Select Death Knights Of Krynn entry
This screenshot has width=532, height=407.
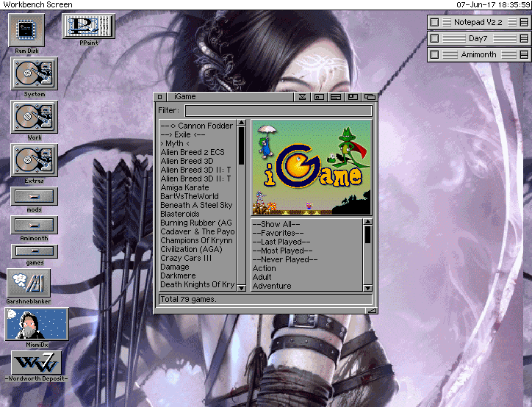coord(198,284)
